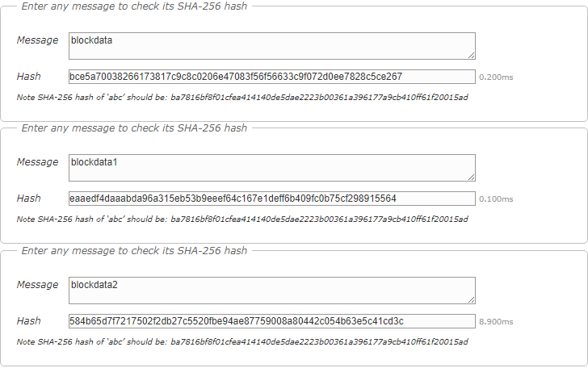Click the resize grip of the 'blockdata2' textarea
This screenshot has width=588, height=368.
(471, 299)
